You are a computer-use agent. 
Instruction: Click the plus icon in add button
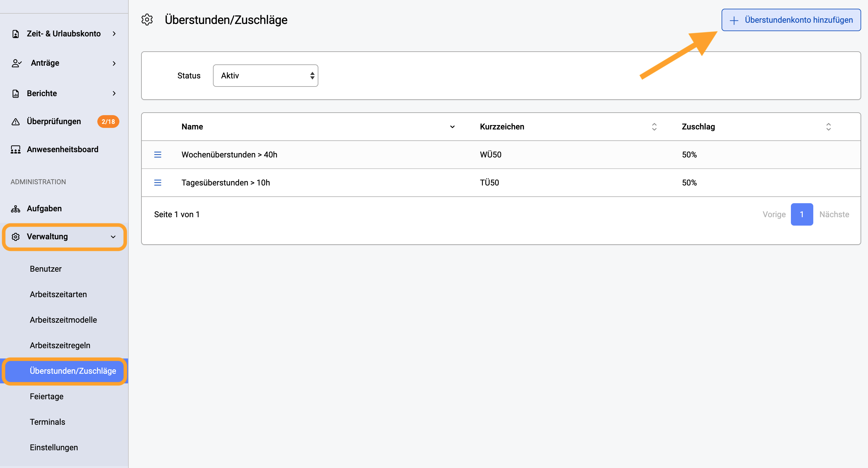click(734, 20)
